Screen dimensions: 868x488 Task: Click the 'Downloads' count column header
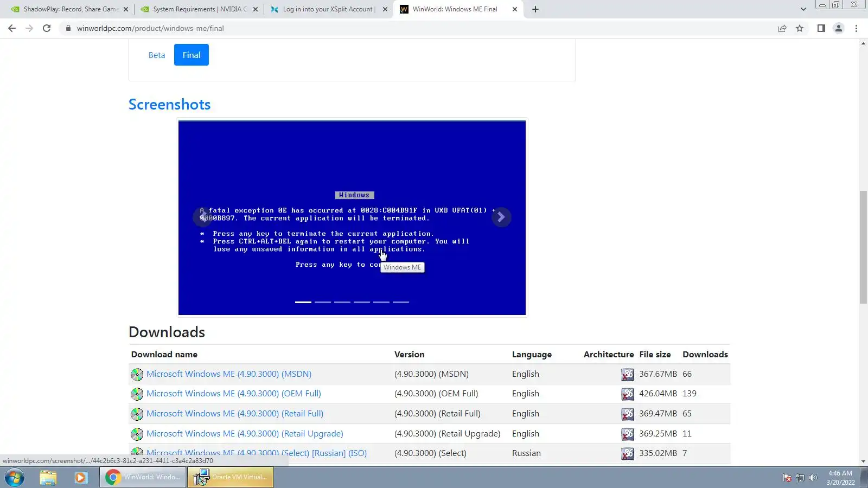[705, 355]
